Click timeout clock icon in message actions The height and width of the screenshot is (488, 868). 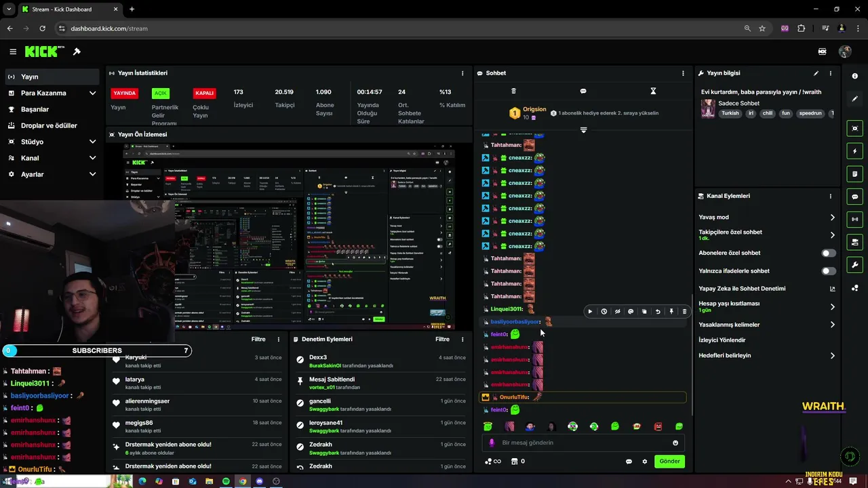pyautogui.click(x=604, y=312)
